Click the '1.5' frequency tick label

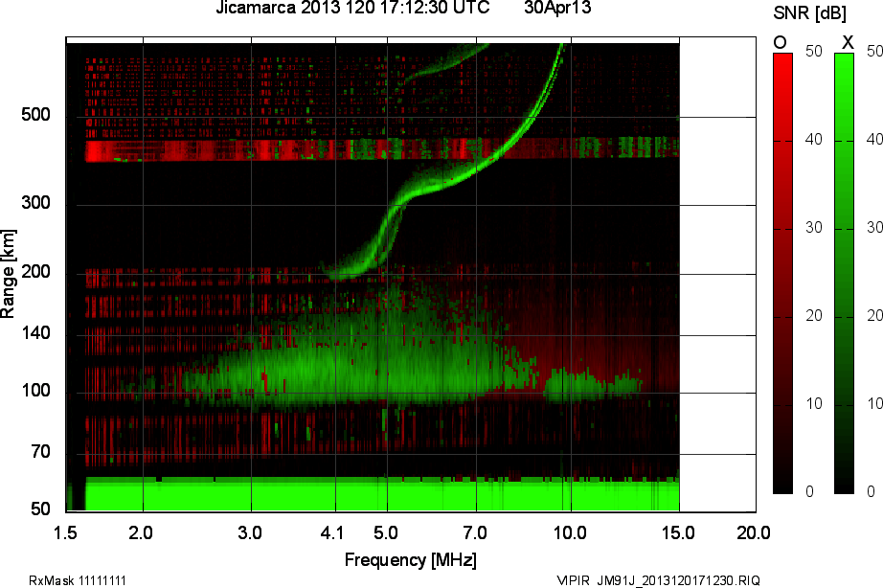pyautogui.click(x=65, y=532)
